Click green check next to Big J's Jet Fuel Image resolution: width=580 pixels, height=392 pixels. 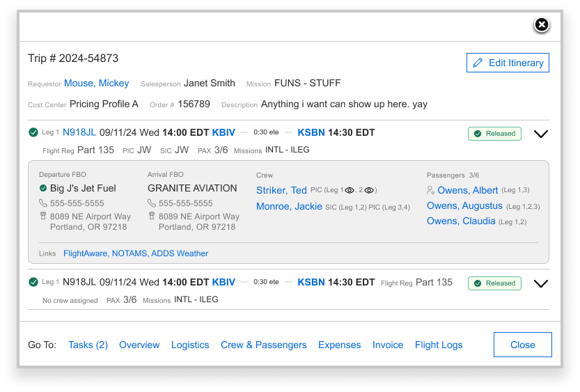43,188
